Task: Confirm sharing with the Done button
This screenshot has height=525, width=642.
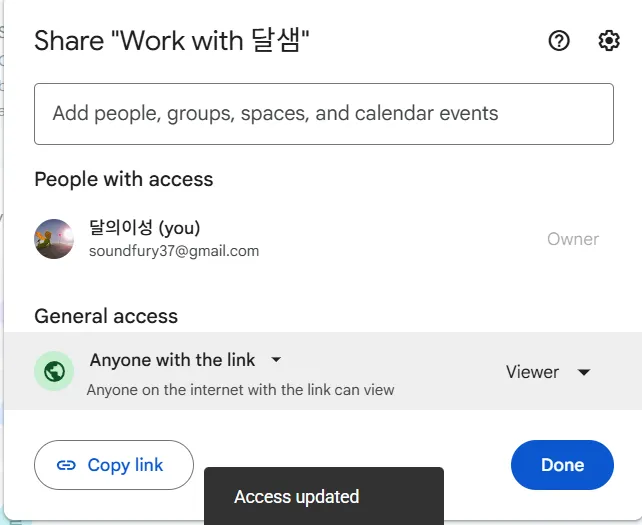Action: pos(562,465)
